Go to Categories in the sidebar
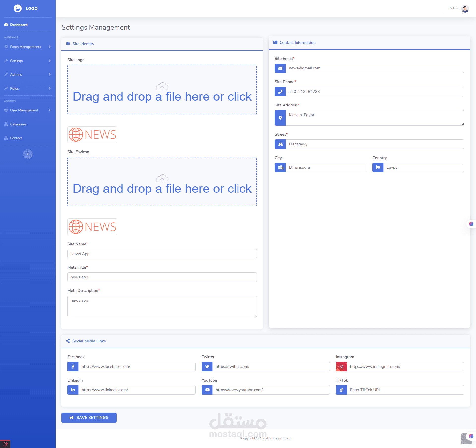The width and height of the screenshot is (476, 448). point(18,124)
